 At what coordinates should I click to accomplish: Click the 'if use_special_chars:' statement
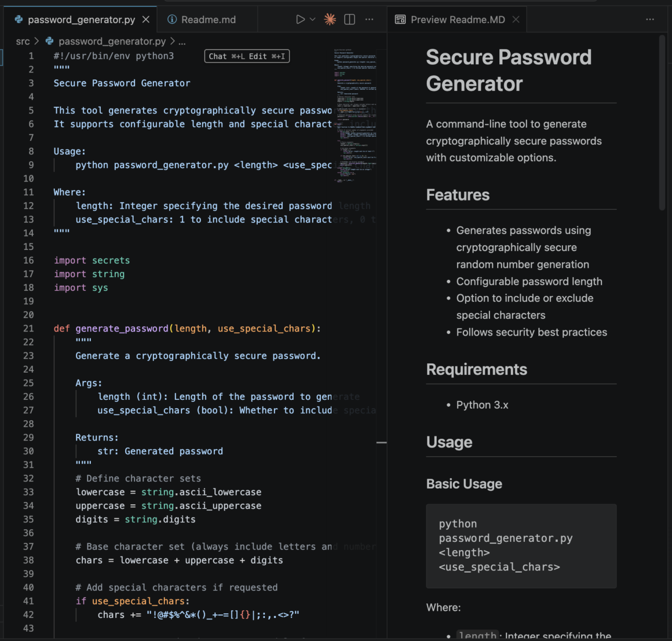pyautogui.click(x=133, y=602)
